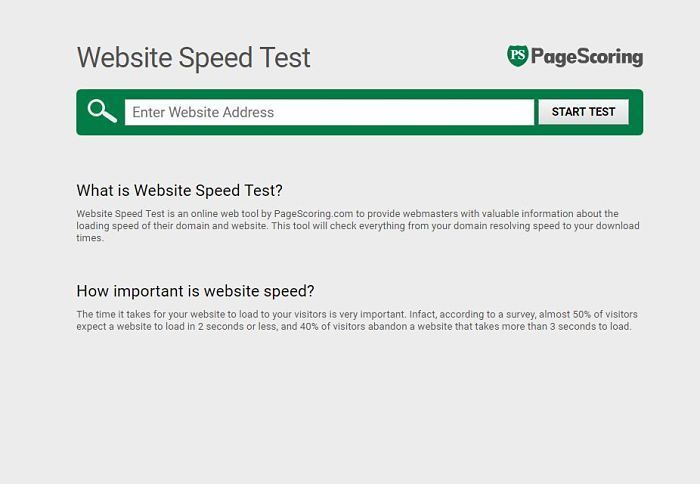Click the green PS shield logo icon
Viewport: 700px width, 484px height.
point(517,56)
